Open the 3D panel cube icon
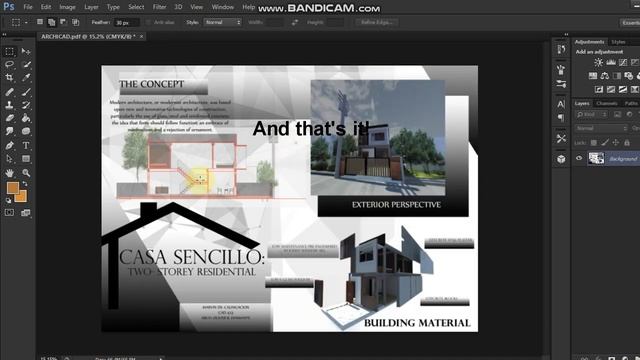 [561, 159]
